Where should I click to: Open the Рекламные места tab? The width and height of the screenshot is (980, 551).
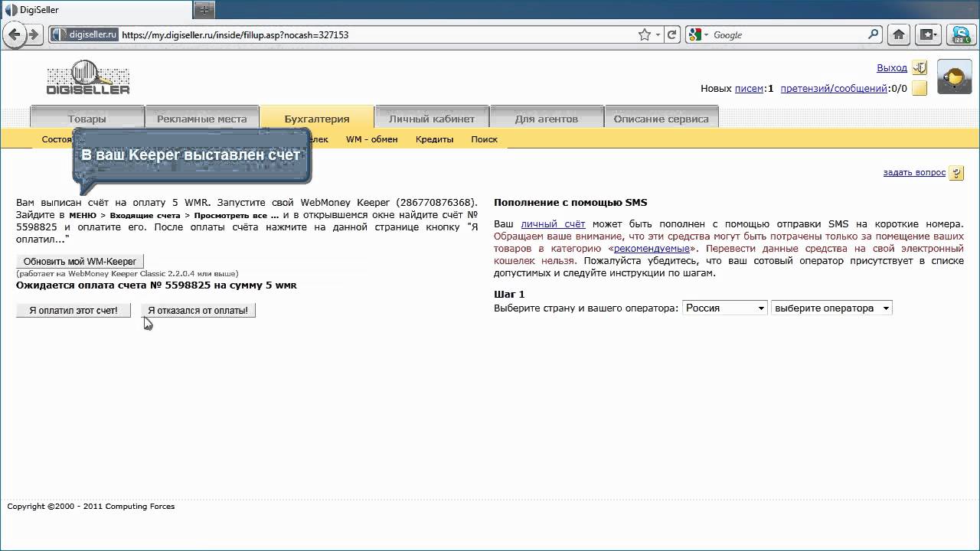point(201,119)
